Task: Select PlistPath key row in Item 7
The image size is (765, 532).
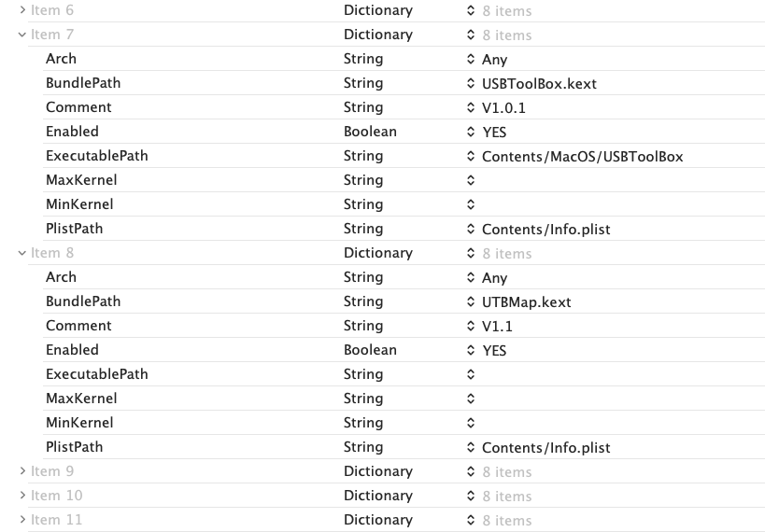Action: point(75,229)
